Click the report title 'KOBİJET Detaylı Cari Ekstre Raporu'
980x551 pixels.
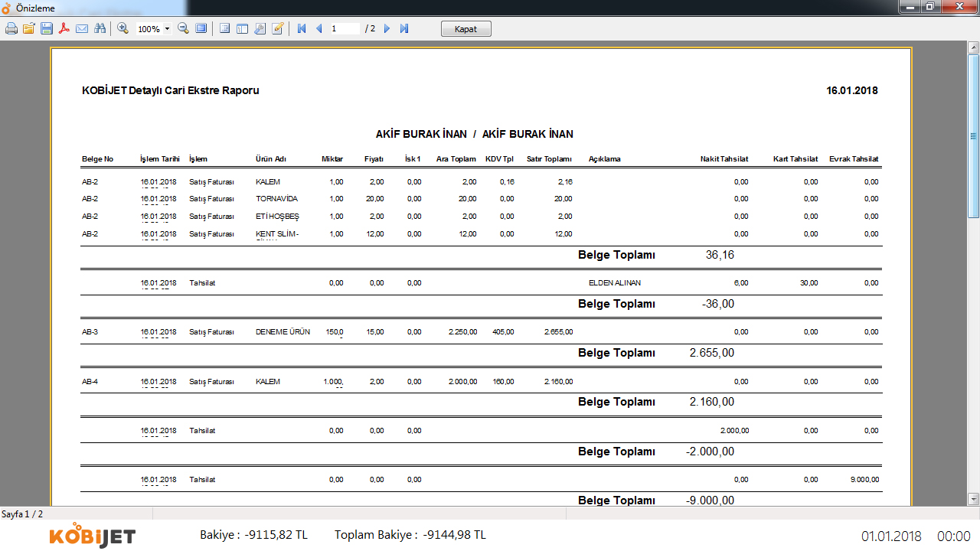coord(170,90)
